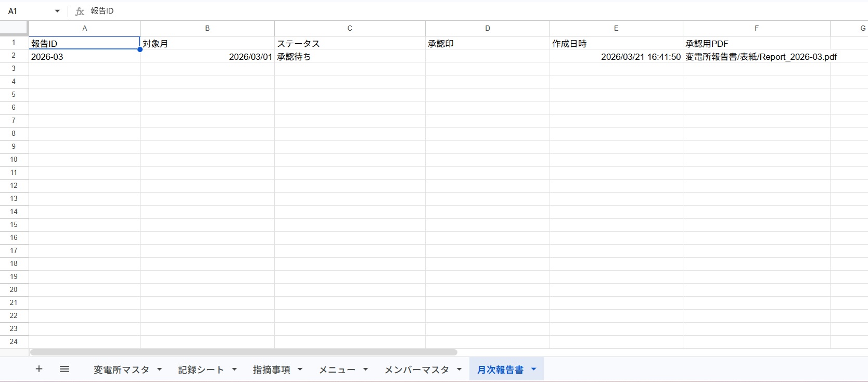Expand the Name box dropdown arrow

[x=57, y=11]
